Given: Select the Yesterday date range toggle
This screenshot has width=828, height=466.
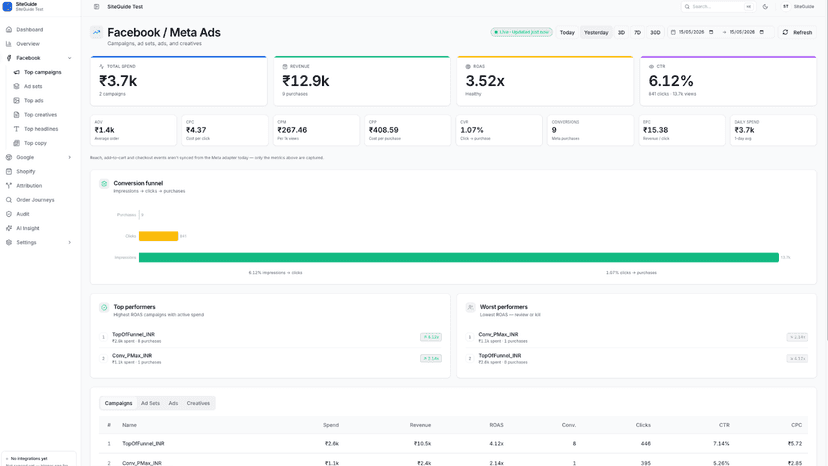Looking at the screenshot, I should [596, 32].
